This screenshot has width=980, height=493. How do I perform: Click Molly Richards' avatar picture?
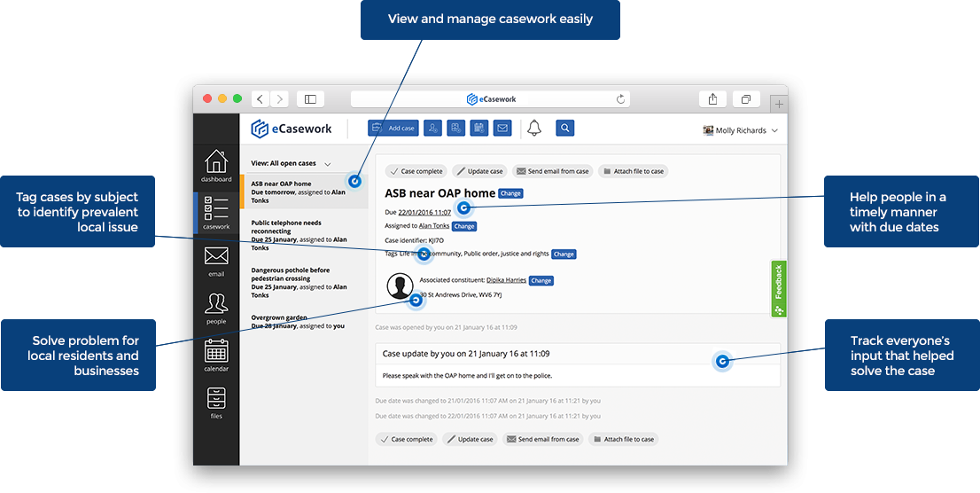click(x=708, y=130)
